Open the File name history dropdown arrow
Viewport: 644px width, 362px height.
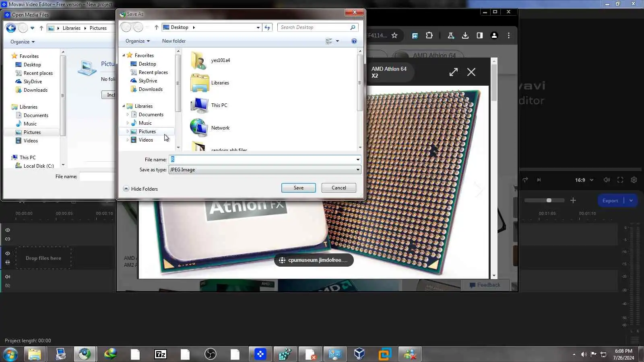coord(358,160)
